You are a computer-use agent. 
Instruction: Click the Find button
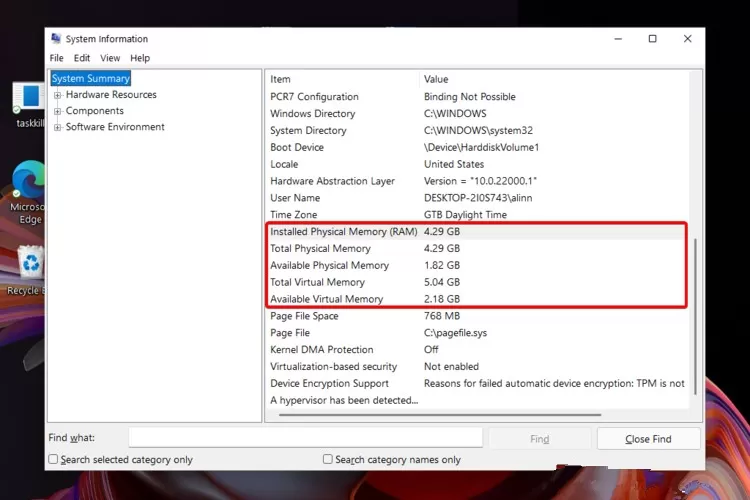point(540,439)
